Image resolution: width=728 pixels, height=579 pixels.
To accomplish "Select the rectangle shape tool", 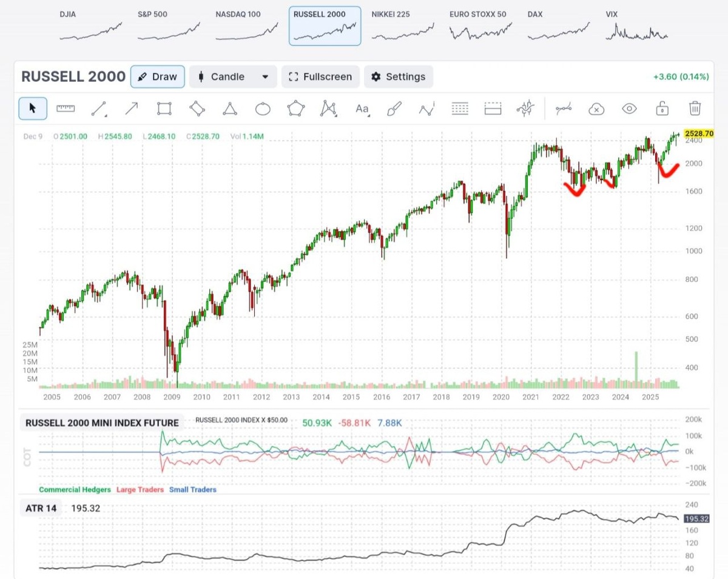I will 164,109.
